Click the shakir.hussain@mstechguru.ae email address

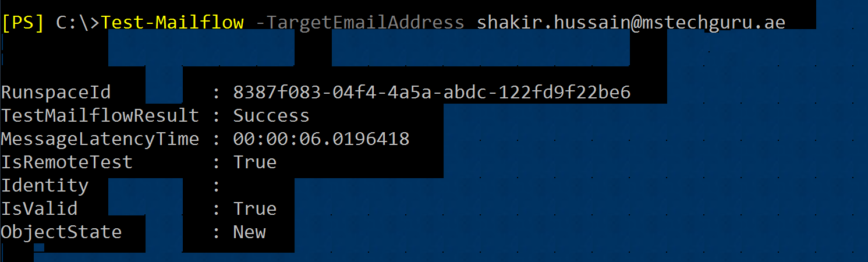point(631,23)
